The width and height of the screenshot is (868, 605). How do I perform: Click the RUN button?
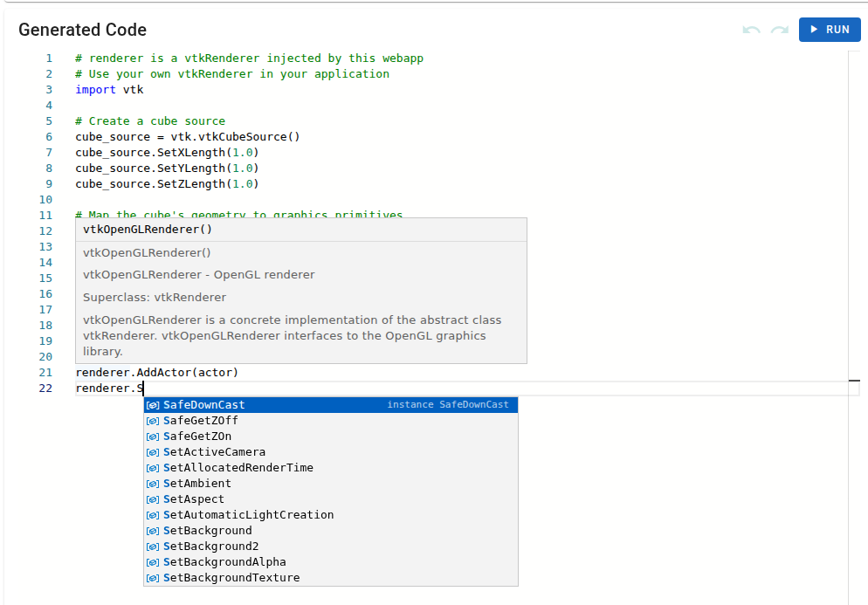pos(830,30)
